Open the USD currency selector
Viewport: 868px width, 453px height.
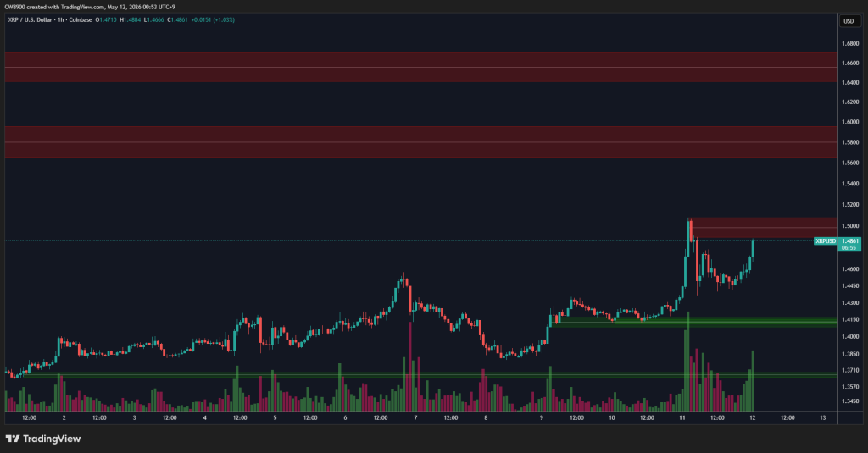tap(849, 21)
